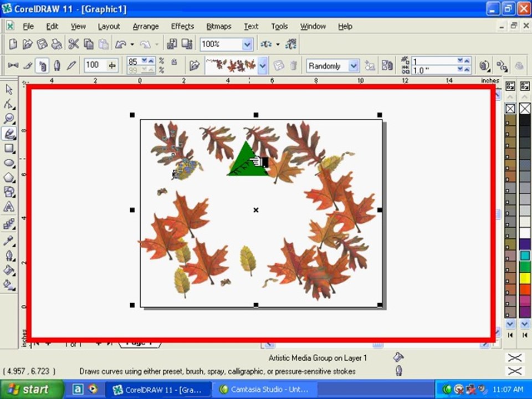The width and height of the screenshot is (532, 399).
Task: Select the Polygon tool
Action: click(x=9, y=177)
